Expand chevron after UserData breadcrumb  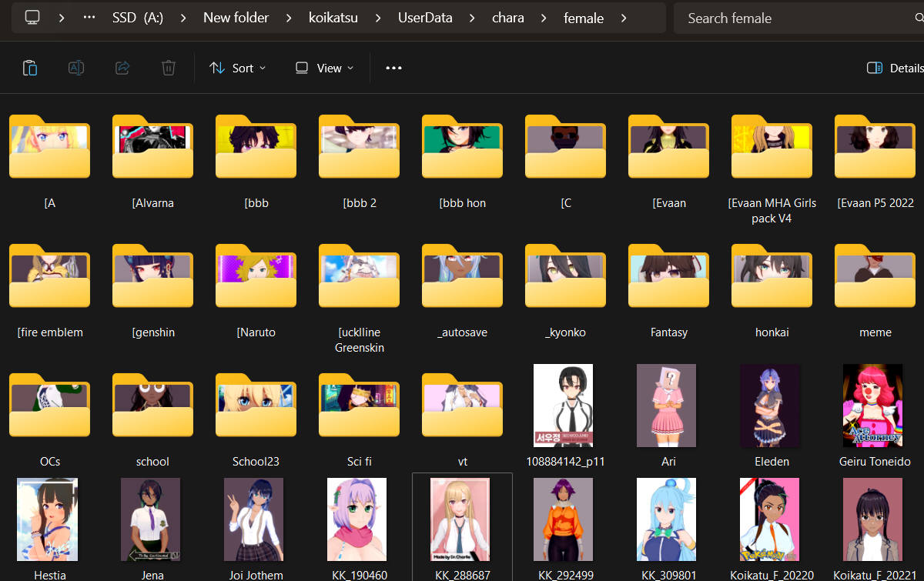[472, 17]
